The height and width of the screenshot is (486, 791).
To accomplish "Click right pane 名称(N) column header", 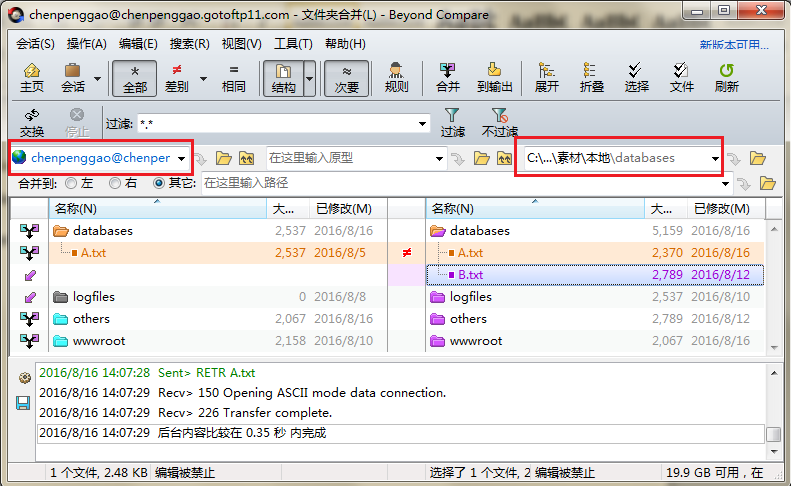I will pos(535,208).
